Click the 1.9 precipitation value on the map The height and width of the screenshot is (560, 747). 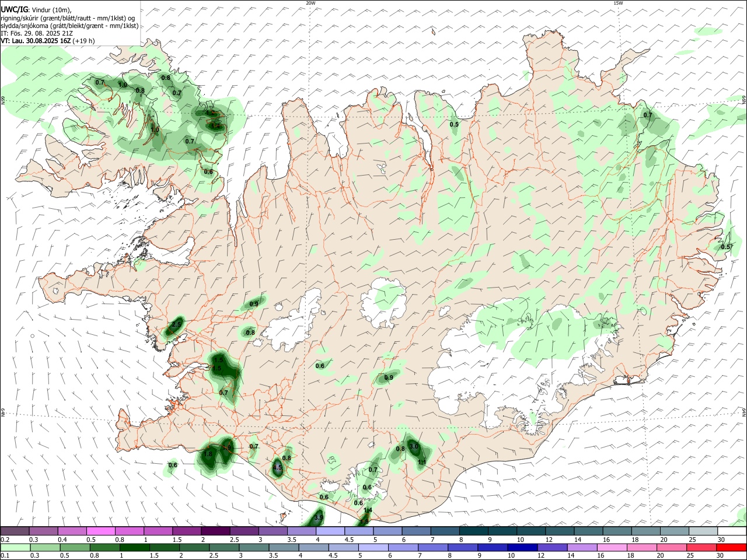point(228,449)
